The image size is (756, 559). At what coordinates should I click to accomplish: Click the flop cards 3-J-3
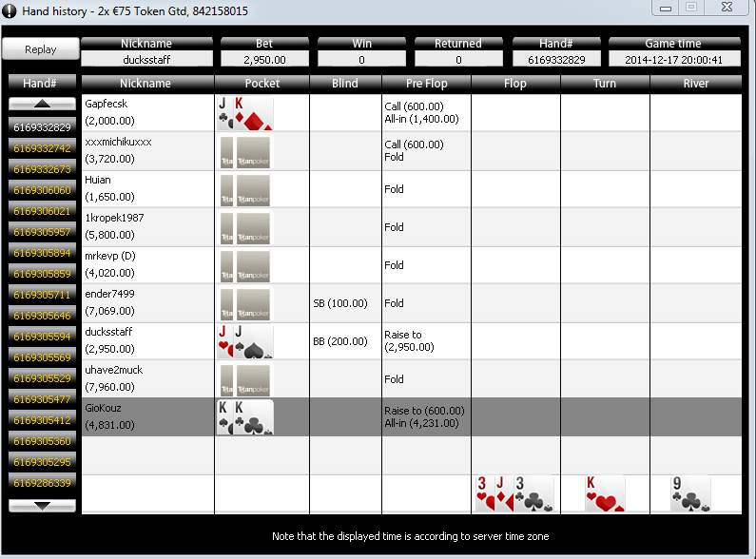pyautogui.click(x=514, y=493)
